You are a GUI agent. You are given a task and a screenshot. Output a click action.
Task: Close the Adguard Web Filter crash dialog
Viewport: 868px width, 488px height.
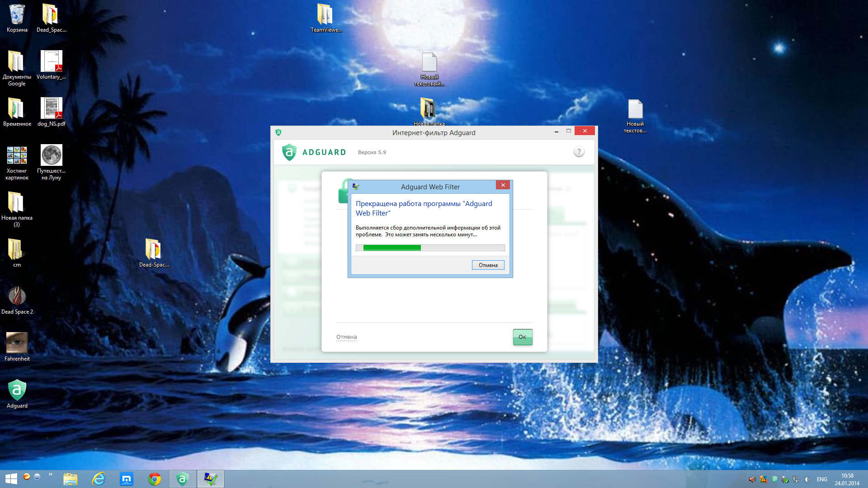click(503, 185)
